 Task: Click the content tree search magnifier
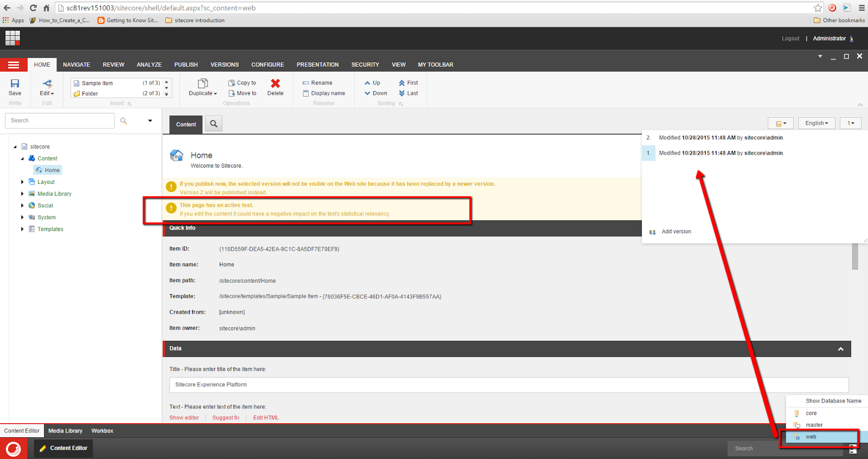pyautogui.click(x=124, y=121)
